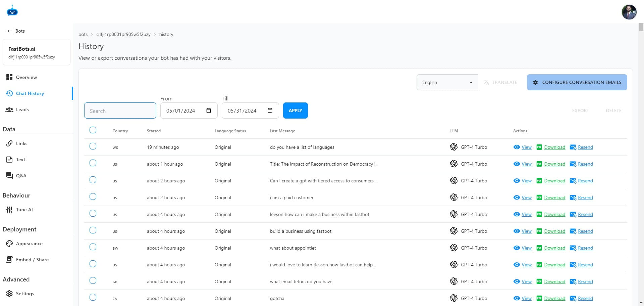Click 'Title: The Impact of Reconstruction' message text
Viewport: 644px width, 306px height.
pos(324,164)
